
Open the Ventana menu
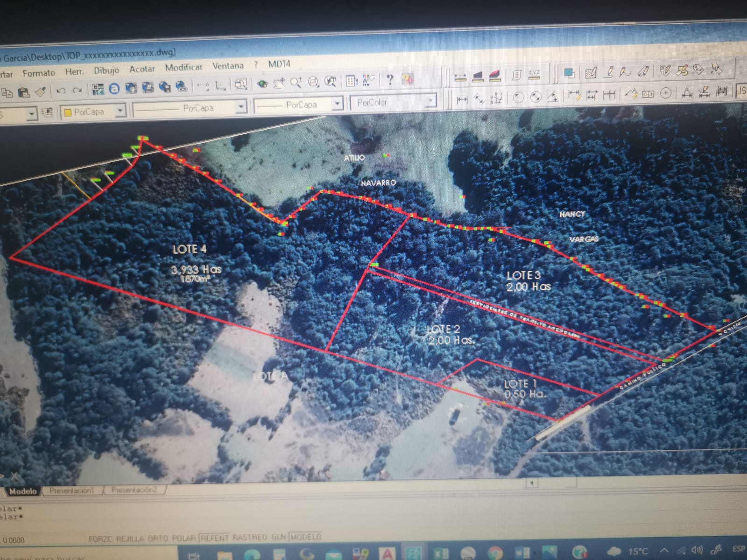tap(228, 66)
